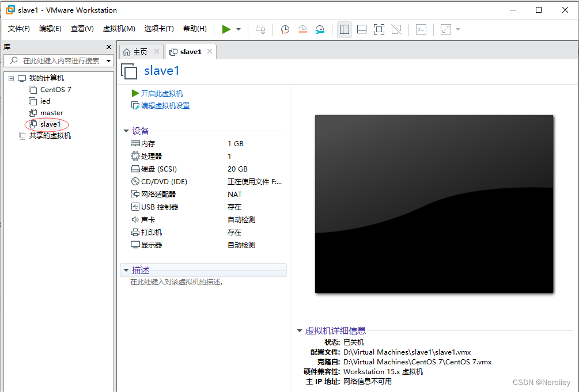Select CentOS 7 in the library tree
Image resolution: width=579 pixels, height=392 pixels.
click(x=55, y=90)
